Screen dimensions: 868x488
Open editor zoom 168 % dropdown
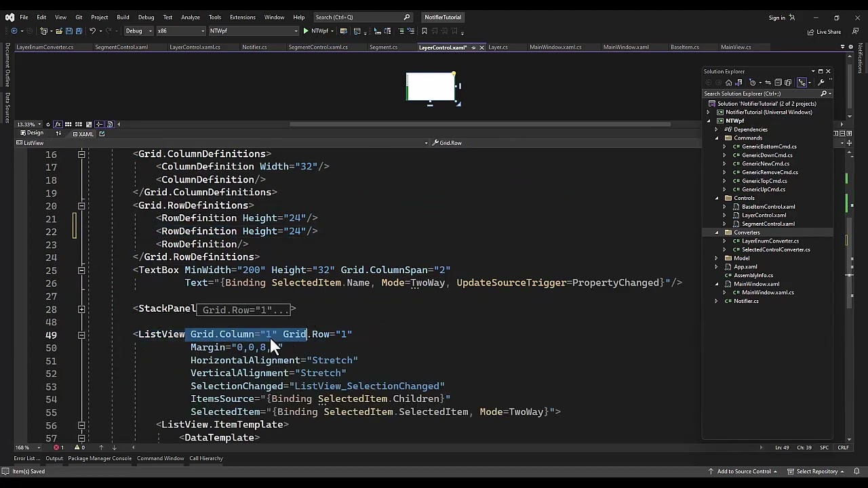pyautogui.click(x=28, y=447)
